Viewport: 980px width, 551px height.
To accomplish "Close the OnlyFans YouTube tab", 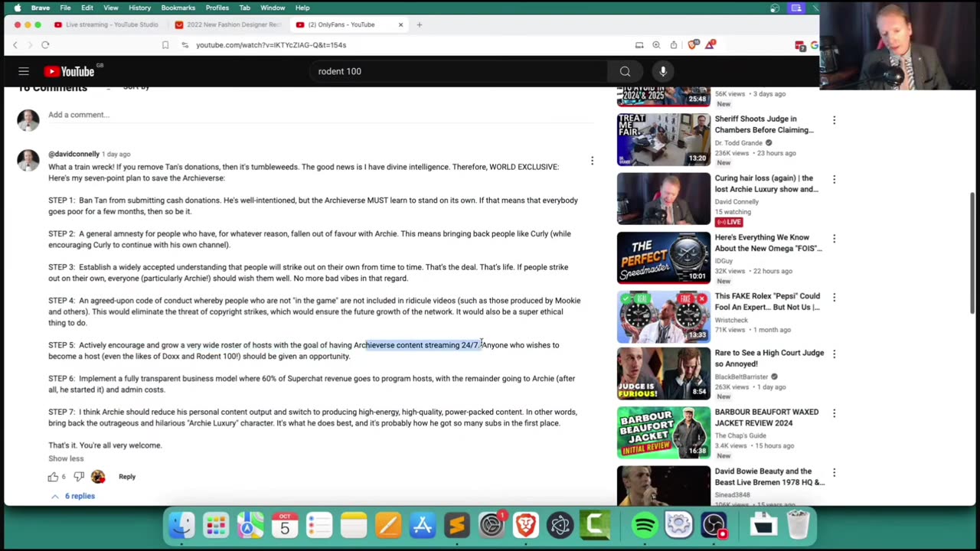I will (x=400, y=24).
